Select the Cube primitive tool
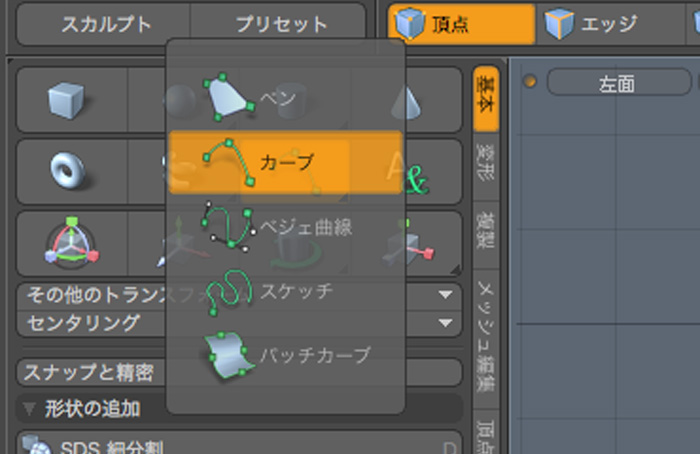This screenshot has height=454, width=700. tap(66, 99)
